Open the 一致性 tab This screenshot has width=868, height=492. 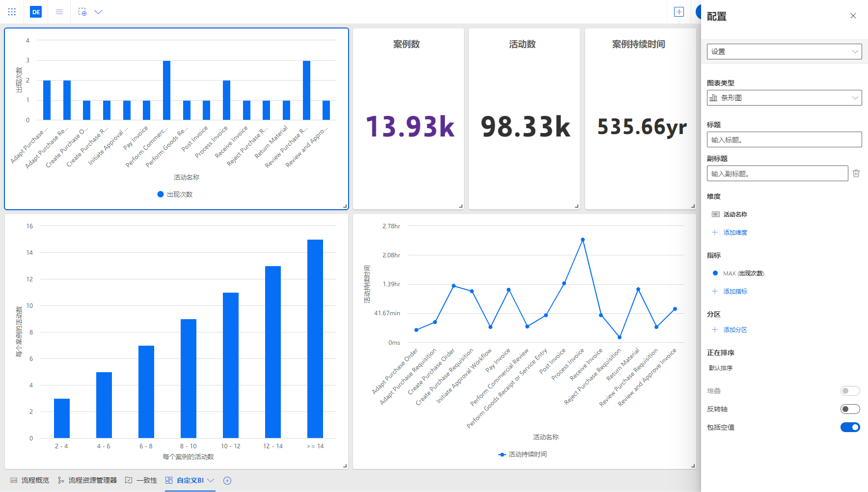pyautogui.click(x=141, y=480)
